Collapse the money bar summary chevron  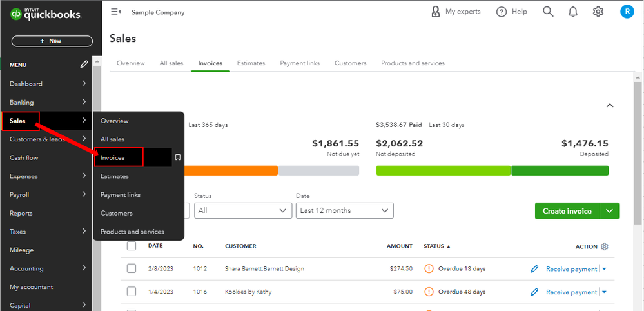610,105
